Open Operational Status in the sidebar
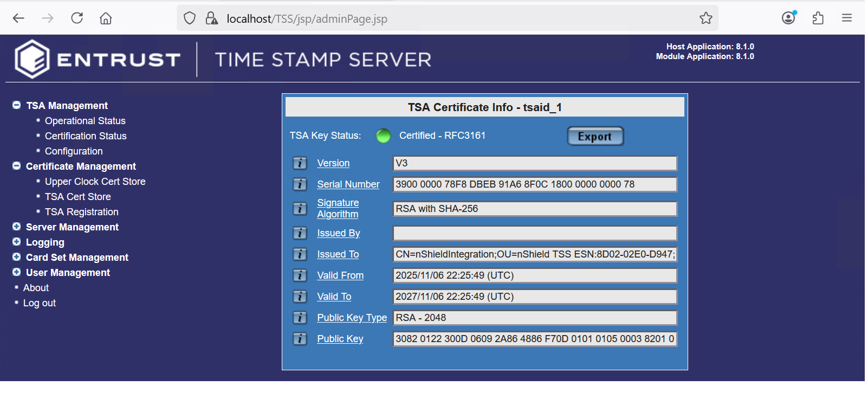 point(85,121)
